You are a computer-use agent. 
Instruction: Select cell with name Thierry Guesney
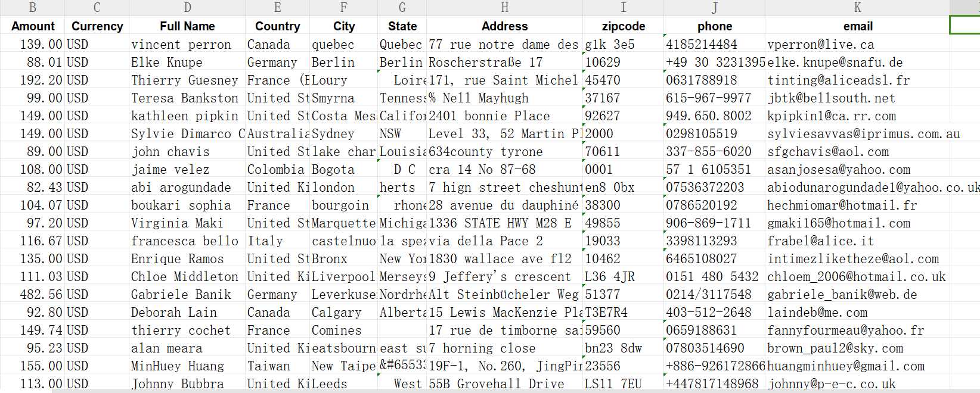[187, 80]
